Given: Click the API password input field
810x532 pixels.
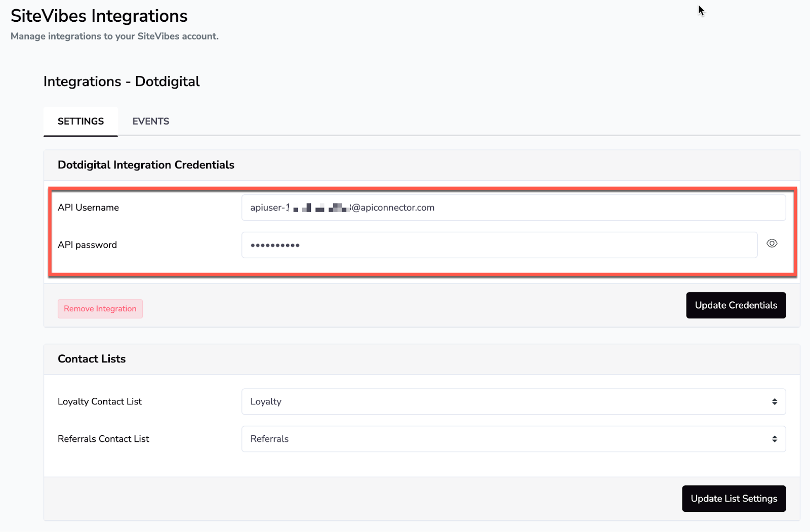Looking at the screenshot, I should tap(499, 245).
